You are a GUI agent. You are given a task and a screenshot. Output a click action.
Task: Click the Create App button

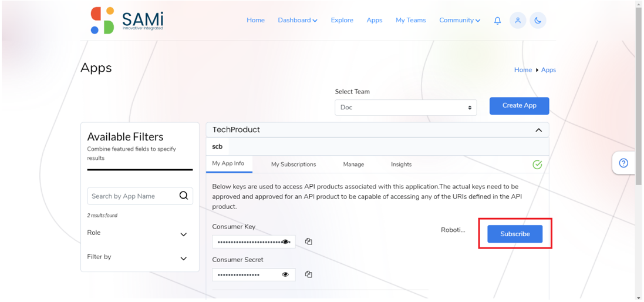pos(519,106)
